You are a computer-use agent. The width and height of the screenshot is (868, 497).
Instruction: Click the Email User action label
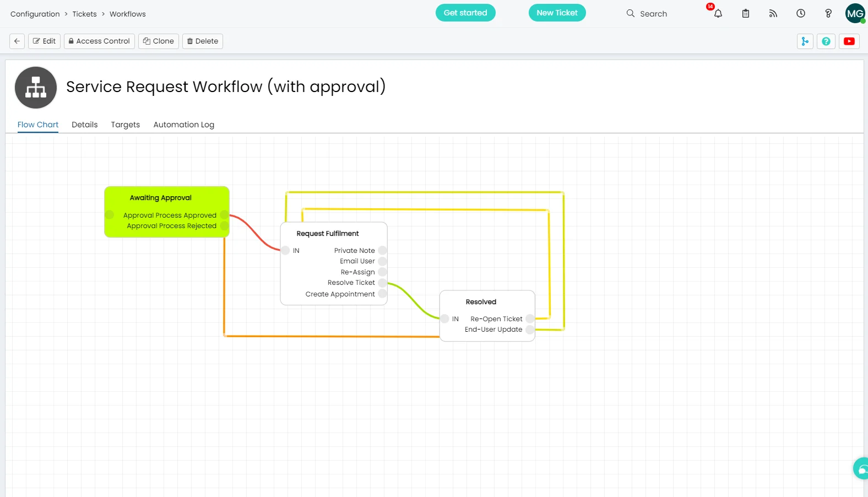point(357,261)
